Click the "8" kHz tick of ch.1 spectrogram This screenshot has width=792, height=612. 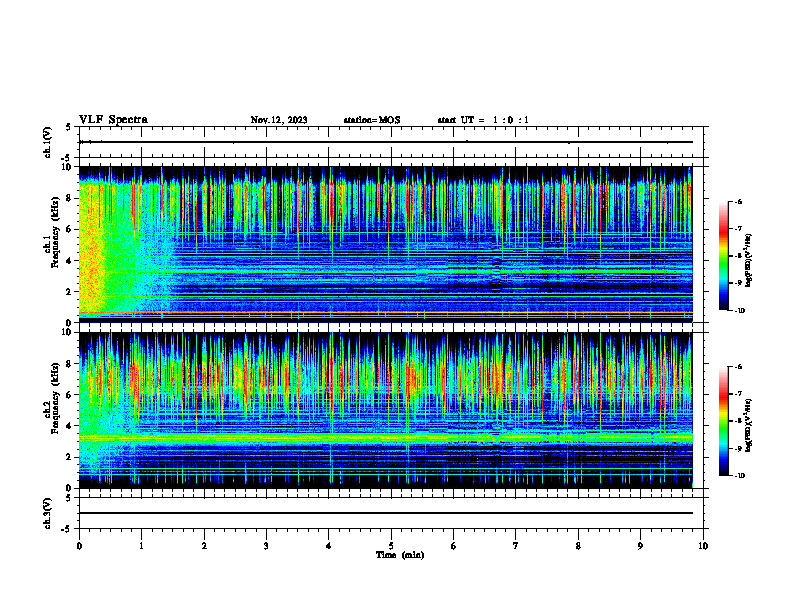(70, 198)
